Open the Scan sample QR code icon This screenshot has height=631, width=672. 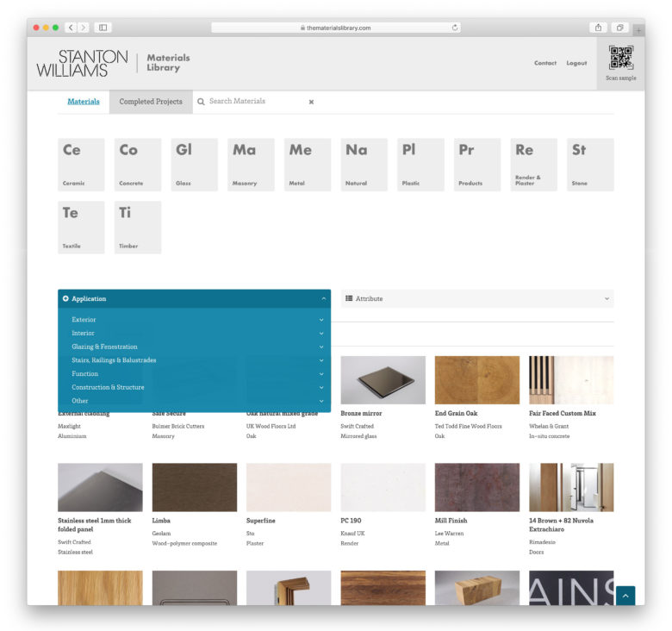[x=621, y=58]
